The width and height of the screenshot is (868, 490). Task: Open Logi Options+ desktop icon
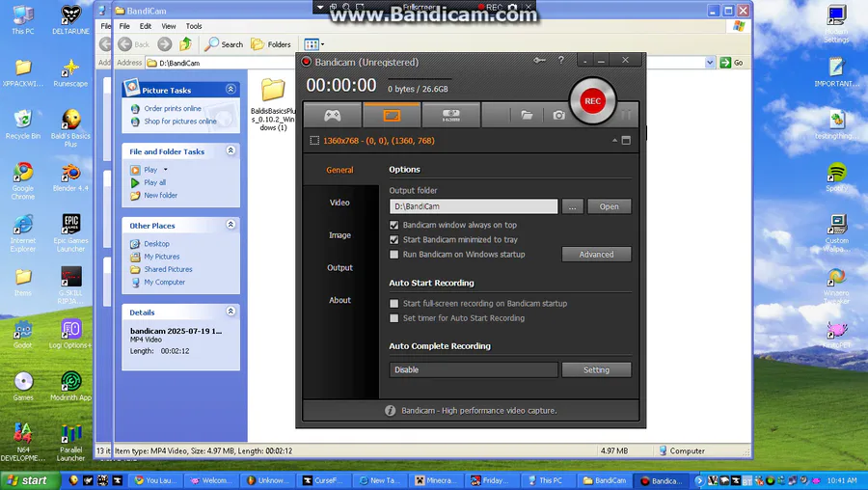click(x=70, y=335)
